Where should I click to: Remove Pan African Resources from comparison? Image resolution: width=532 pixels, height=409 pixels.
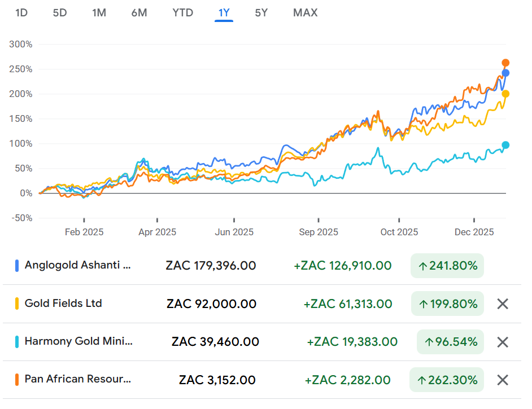pyautogui.click(x=502, y=380)
